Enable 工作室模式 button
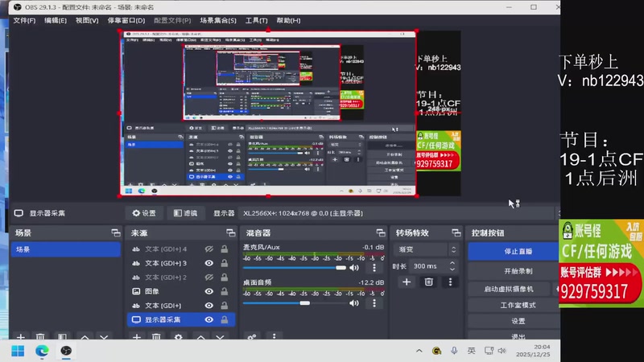Screen dimensions: 644x362 pyautogui.click(x=514, y=305)
